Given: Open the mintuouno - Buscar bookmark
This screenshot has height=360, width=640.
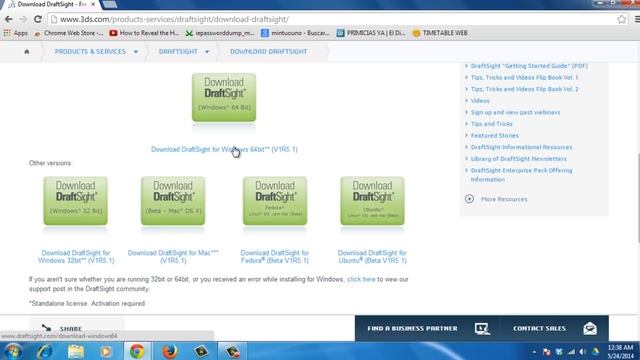Looking at the screenshot, I should tap(295, 33).
